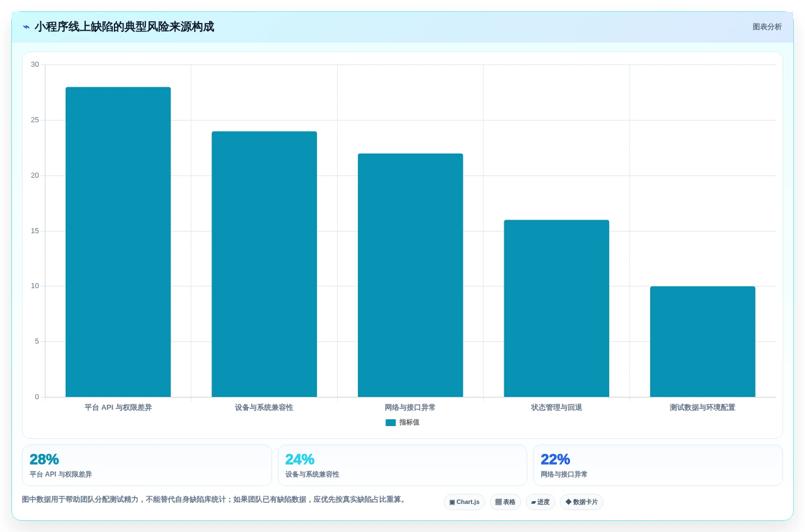This screenshot has height=532, width=805.
Task: Select the 测试数据与环境配置 bar
Action: pos(703,342)
